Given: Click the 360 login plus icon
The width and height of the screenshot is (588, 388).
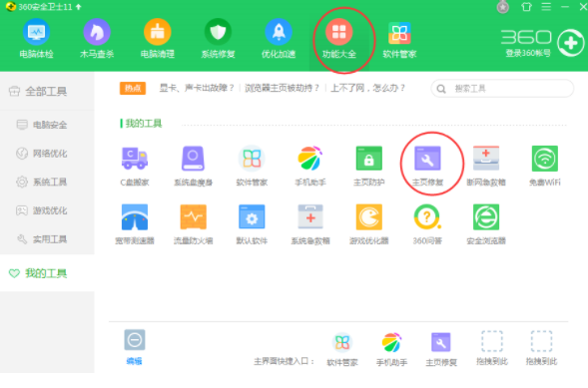Looking at the screenshot, I should (x=570, y=43).
